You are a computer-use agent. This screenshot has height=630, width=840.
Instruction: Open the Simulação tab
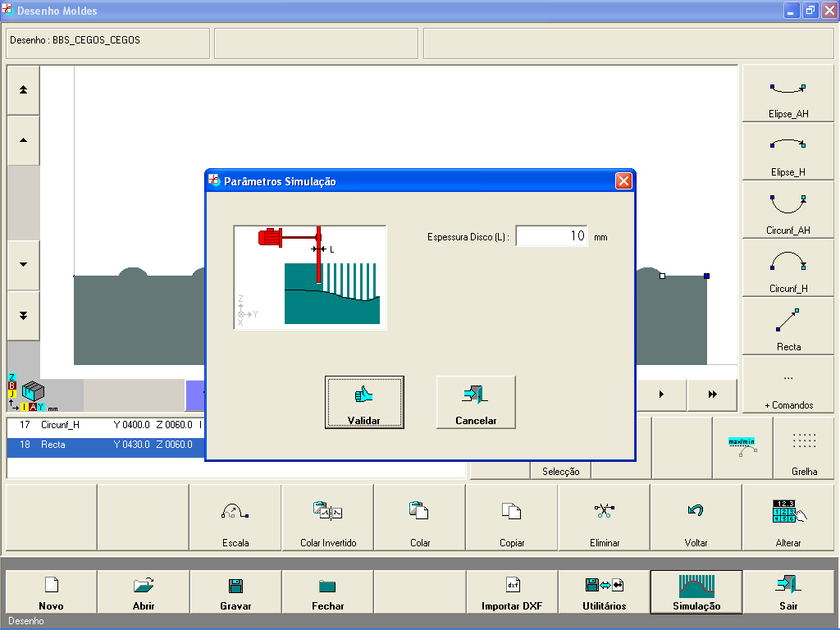tap(696, 592)
